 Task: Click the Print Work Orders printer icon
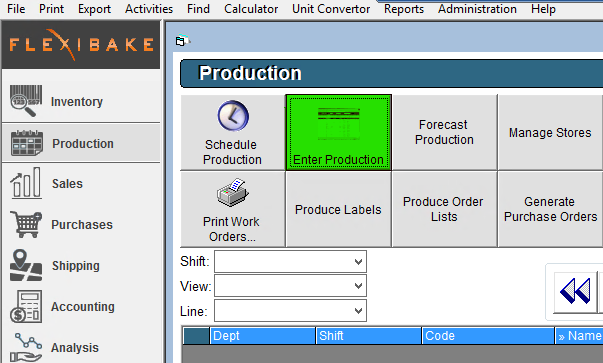pos(232,192)
